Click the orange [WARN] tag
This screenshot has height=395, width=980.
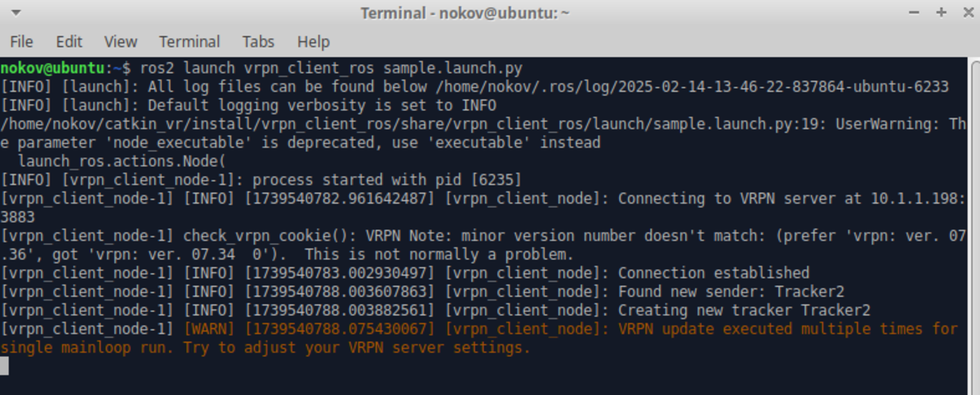(x=211, y=329)
